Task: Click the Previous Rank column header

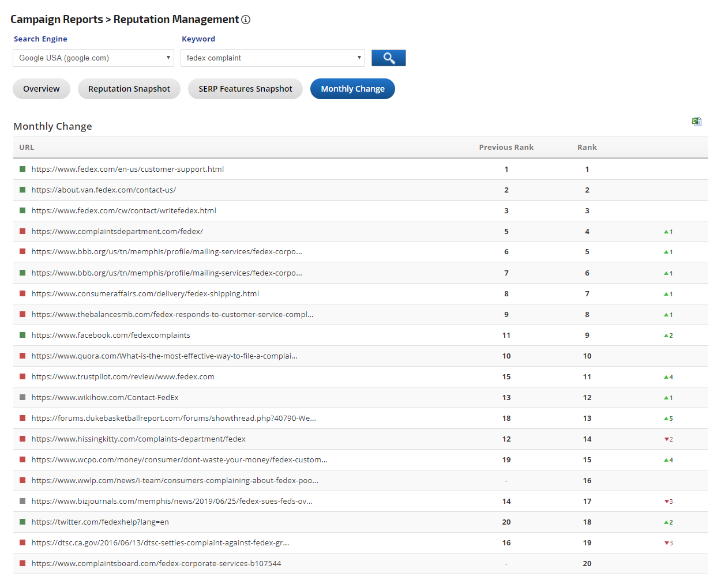Action: pos(506,148)
